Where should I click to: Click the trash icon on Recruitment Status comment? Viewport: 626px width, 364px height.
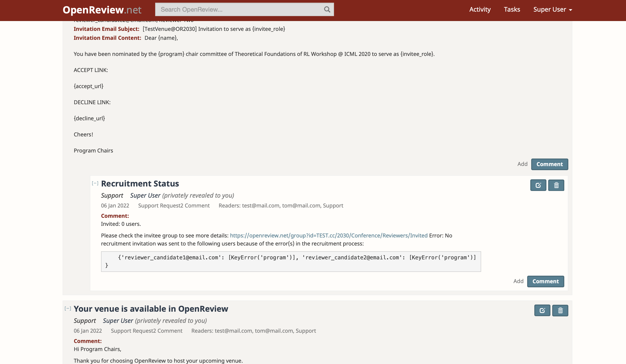click(x=556, y=185)
